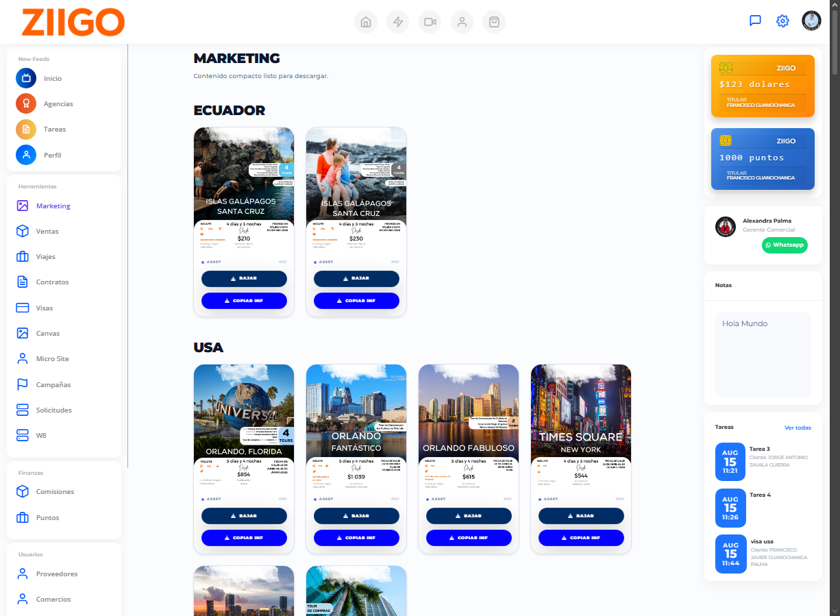Open settings via the gear icon
The image size is (840, 616).
782,21
